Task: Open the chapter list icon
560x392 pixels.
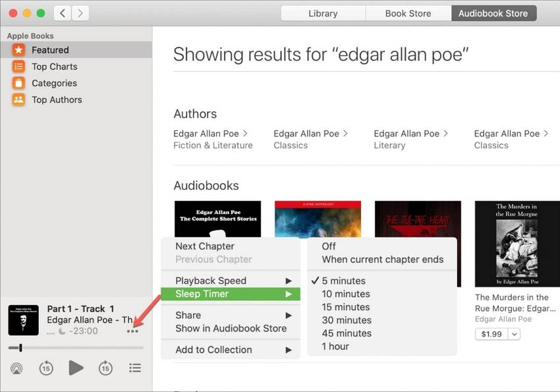Action: 135,368
